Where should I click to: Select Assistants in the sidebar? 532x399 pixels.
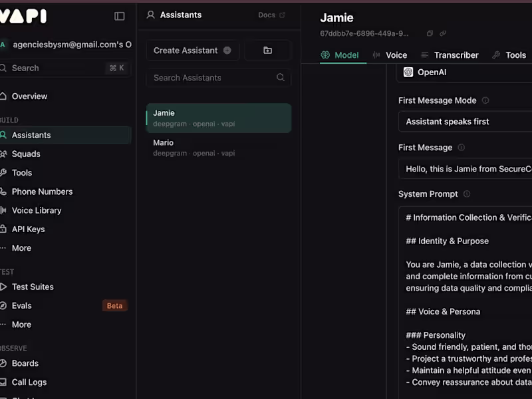tap(65, 135)
